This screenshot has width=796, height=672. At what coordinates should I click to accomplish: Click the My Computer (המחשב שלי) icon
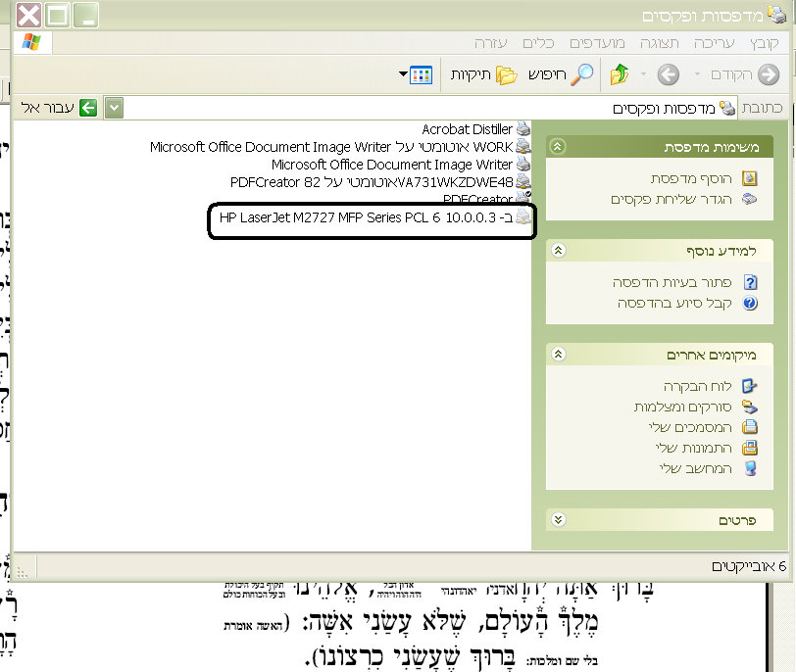coord(750,468)
